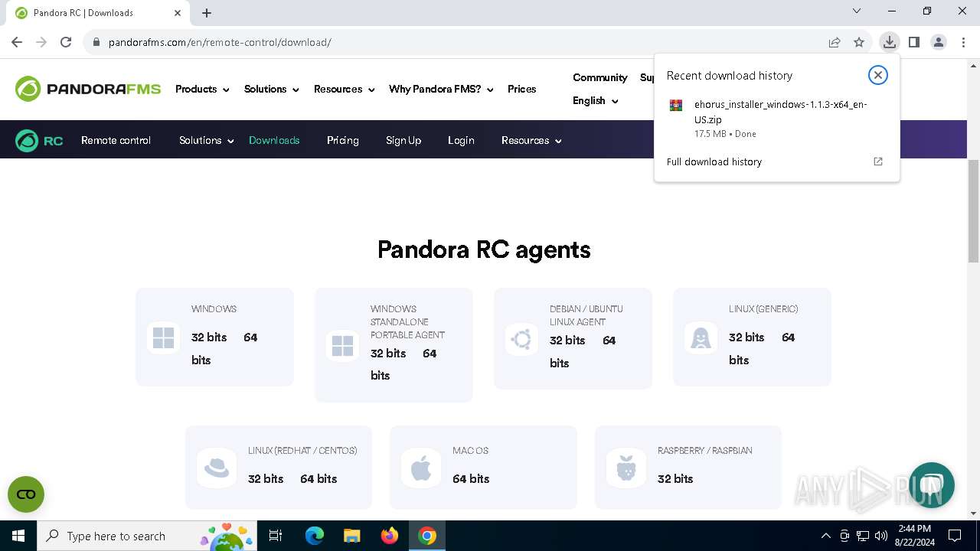Screen dimensions: 980x551
Task: Click the Linux penguin icon
Action: (x=701, y=338)
